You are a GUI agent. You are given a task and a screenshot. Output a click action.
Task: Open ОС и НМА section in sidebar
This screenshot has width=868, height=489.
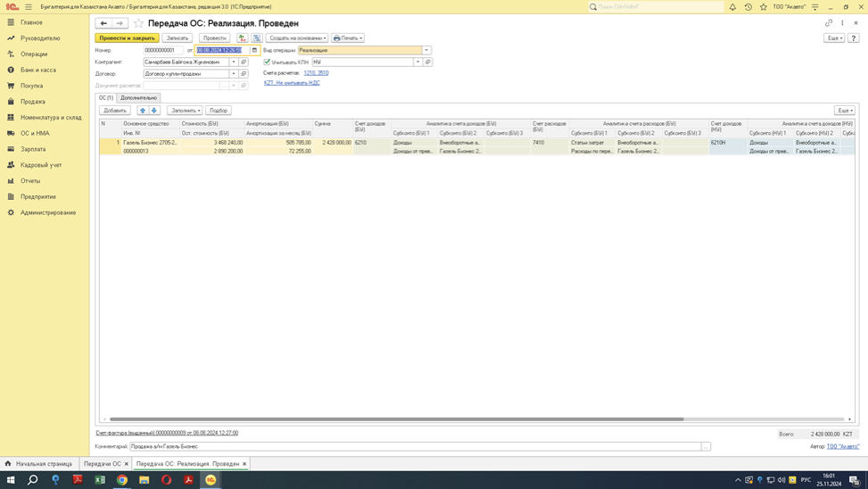tap(35, 133)
